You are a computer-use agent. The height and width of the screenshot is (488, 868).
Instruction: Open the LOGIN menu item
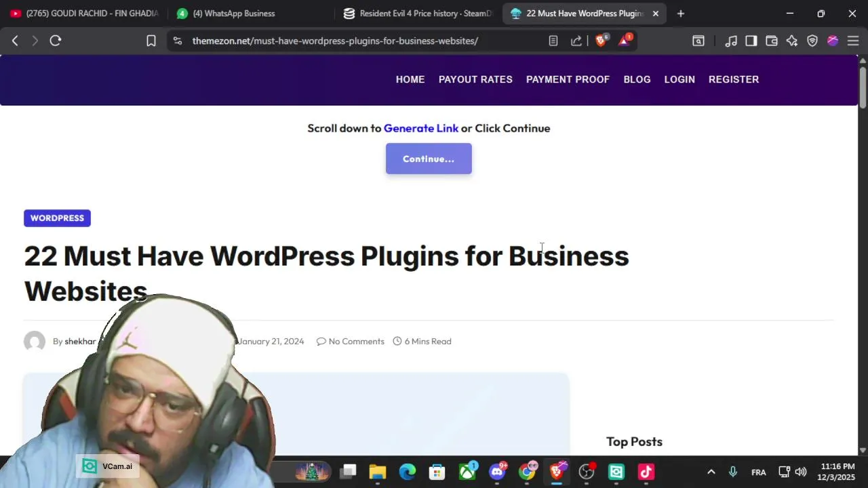(679, 79)
